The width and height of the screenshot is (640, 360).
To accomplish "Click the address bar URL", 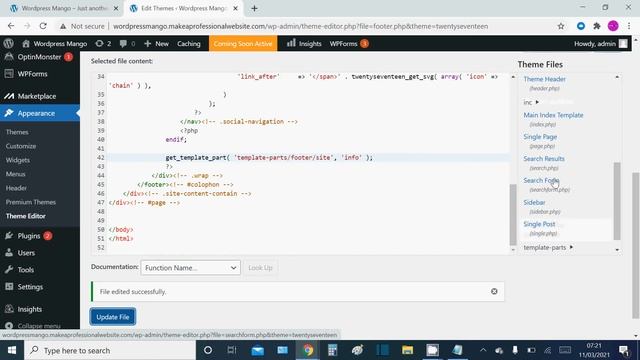I will 300,26.
